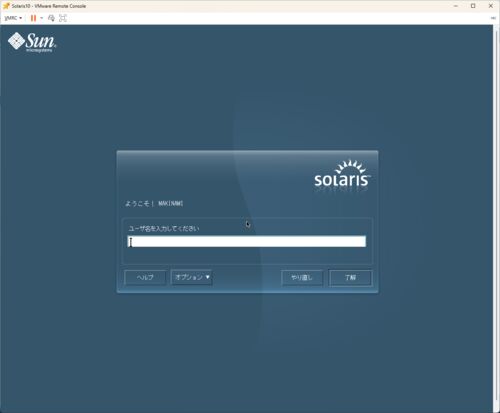Open the VMRC menu
Viewport: 500px width, 413px height.
pos(13,18)
